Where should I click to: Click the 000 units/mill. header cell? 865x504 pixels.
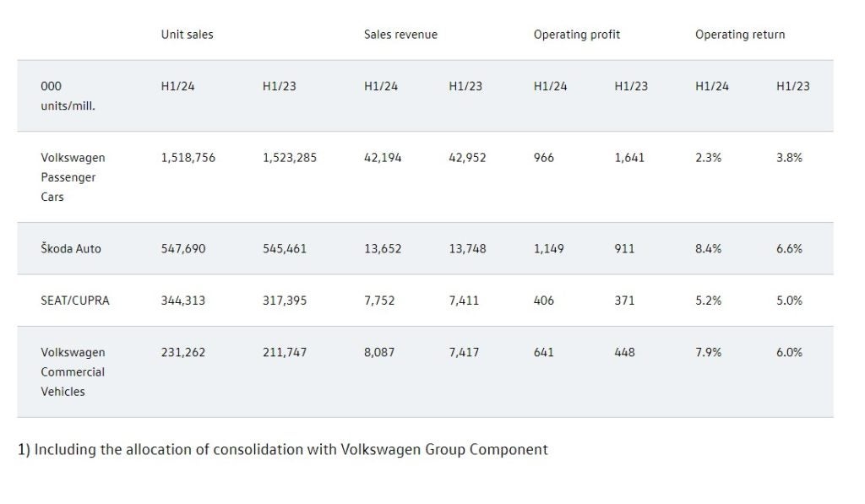coord(68,96)
